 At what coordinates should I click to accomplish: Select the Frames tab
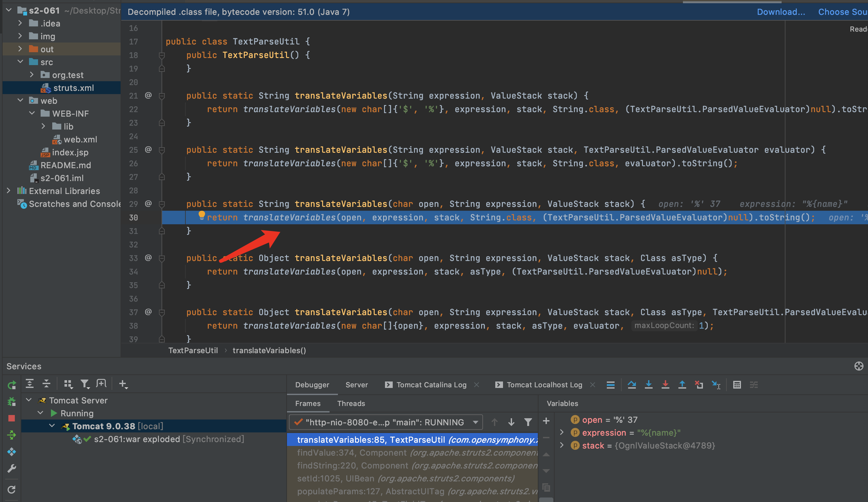click(x=308, y=403)
